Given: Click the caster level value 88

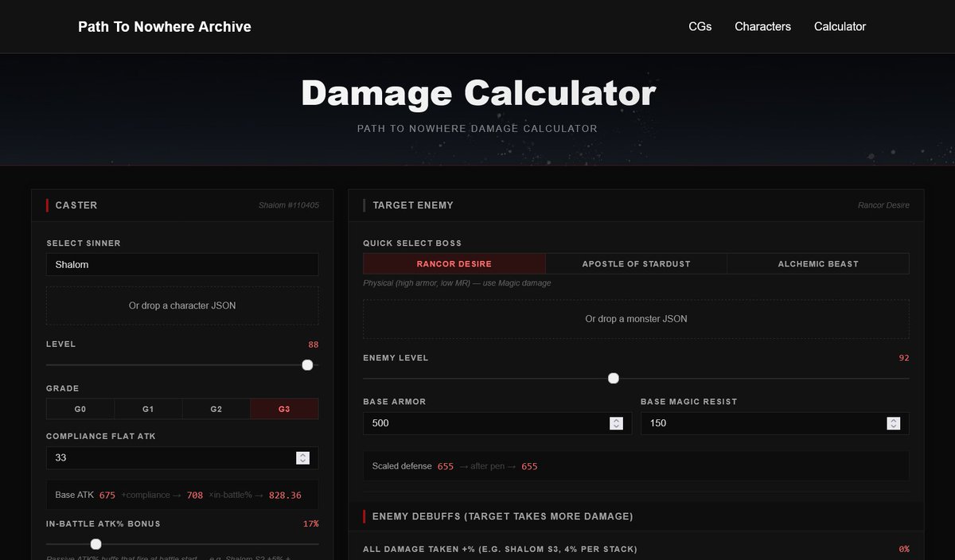Looking at the screenshot, I should tap(314, 344).
